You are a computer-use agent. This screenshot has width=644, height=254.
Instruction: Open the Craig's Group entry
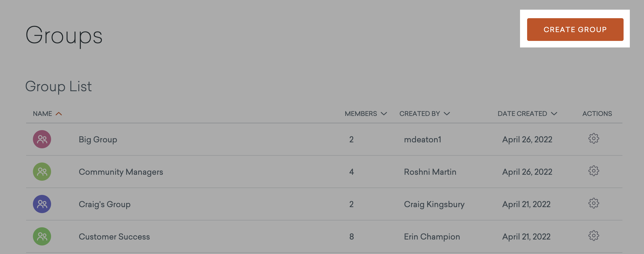coord(105,204)
